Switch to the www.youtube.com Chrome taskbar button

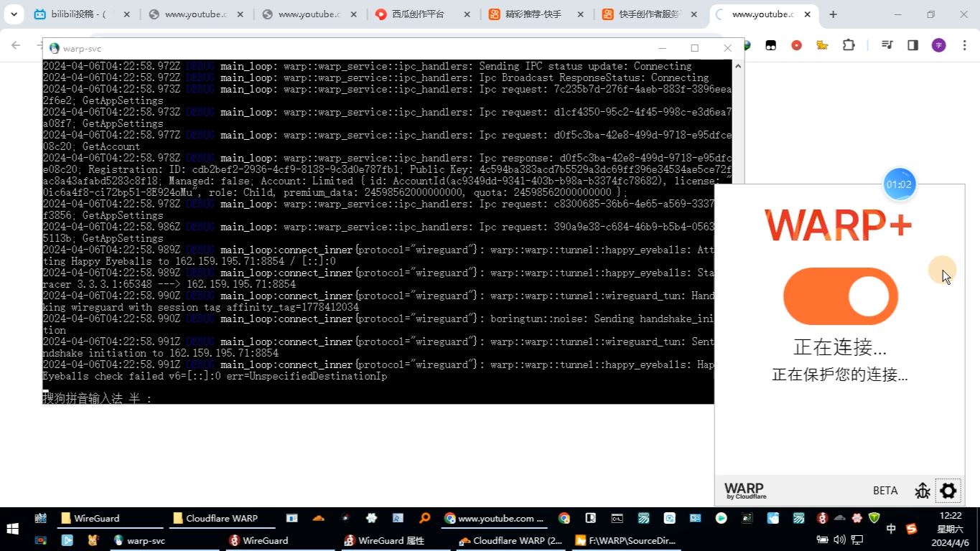(495, 518)
